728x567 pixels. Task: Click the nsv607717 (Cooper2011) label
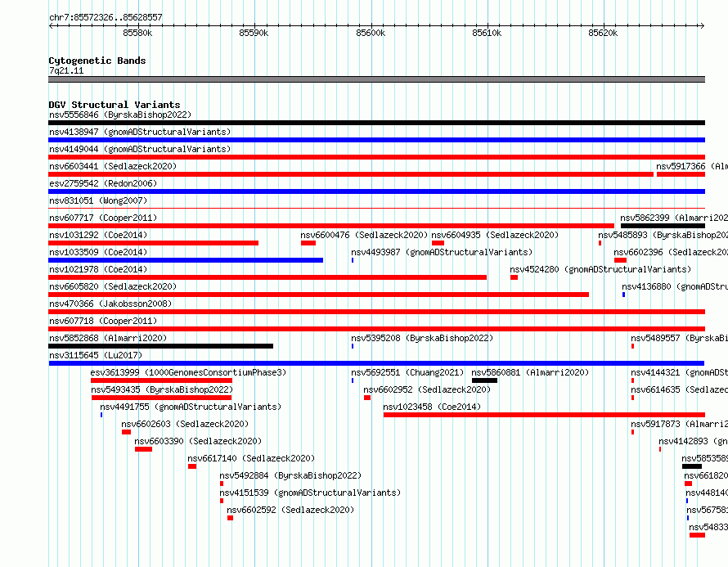point(103,218)
